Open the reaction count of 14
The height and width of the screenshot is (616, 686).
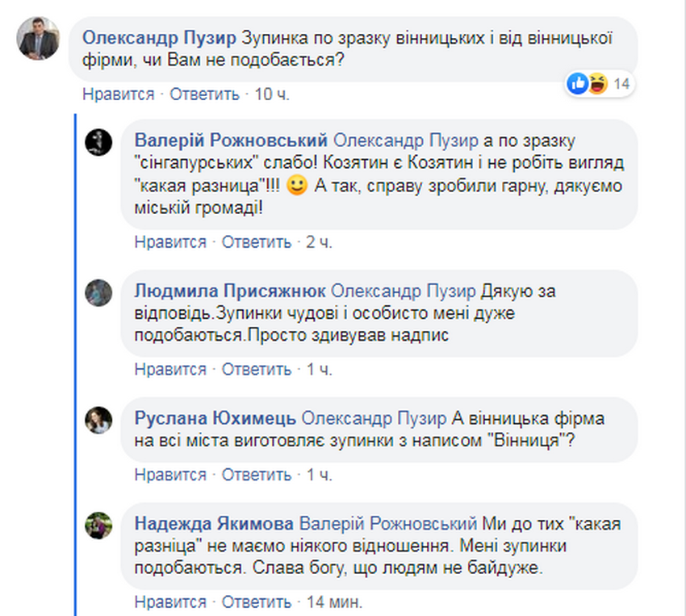(x=621, y=84)
